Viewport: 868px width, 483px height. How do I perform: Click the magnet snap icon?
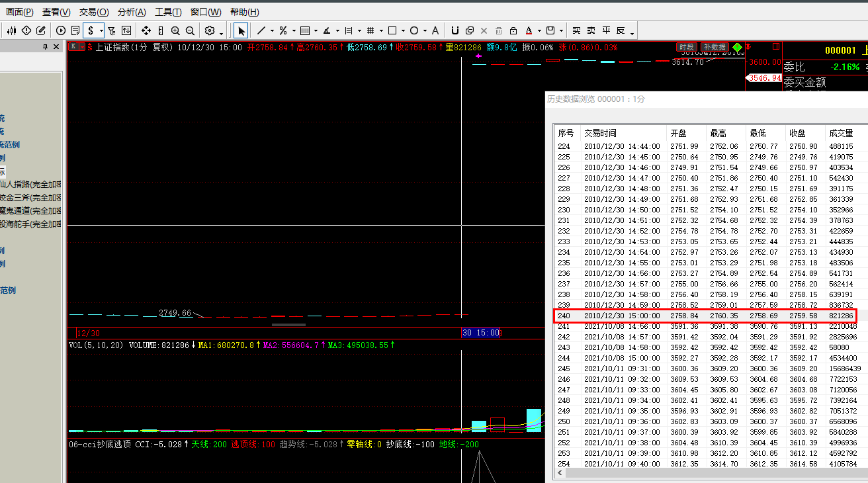point(455,30)
